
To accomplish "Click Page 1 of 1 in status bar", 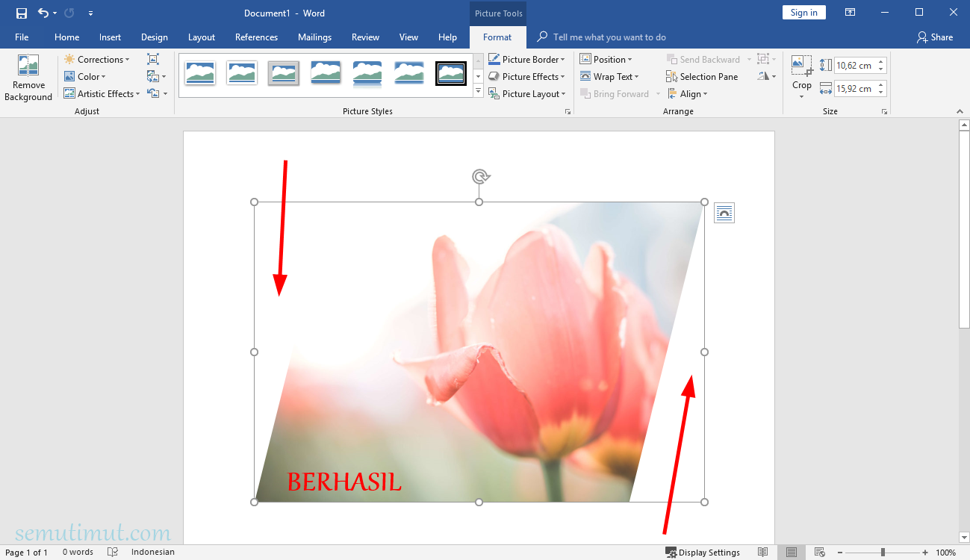I will 26,553.
